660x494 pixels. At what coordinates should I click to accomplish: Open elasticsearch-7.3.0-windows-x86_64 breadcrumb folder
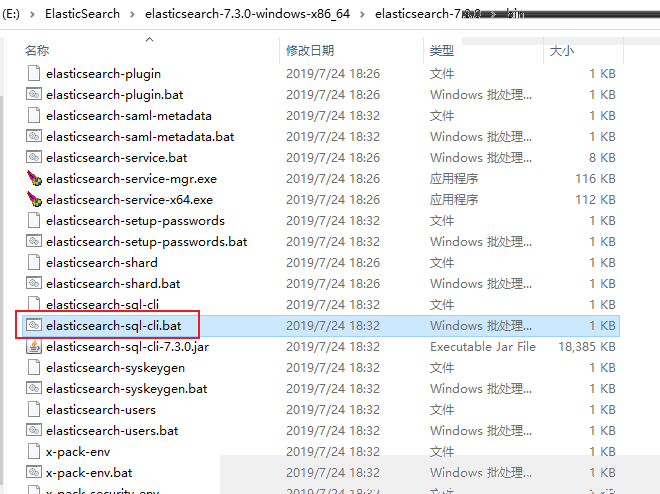coord(248,14)
